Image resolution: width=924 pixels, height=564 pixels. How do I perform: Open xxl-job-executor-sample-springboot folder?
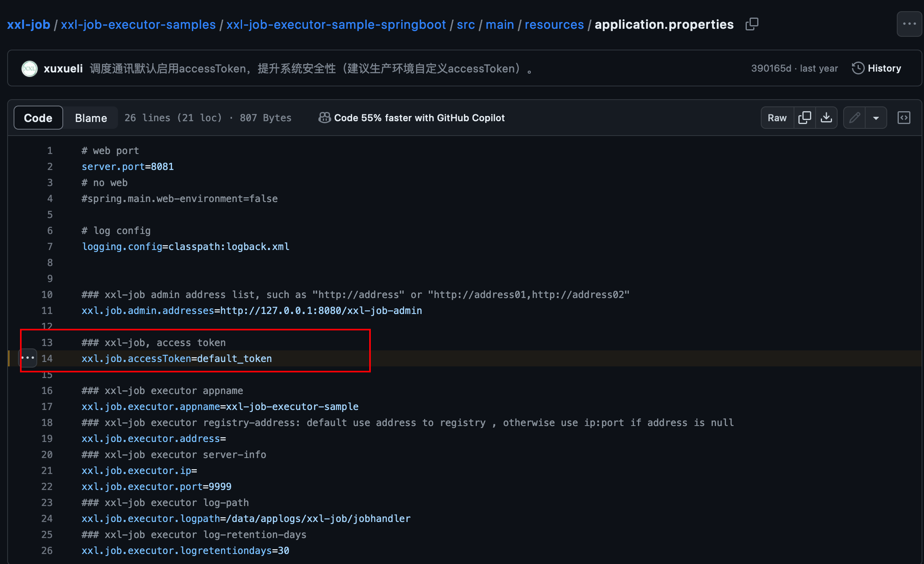(336, 24)
